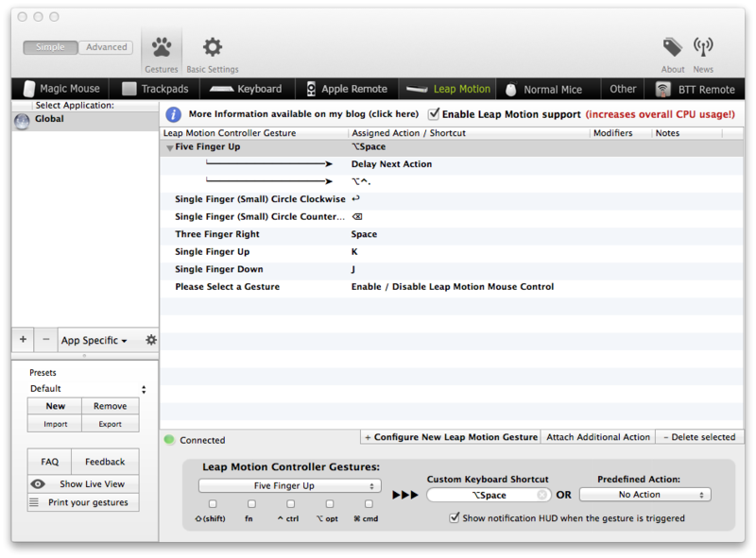Click the Import preset button

55,424
